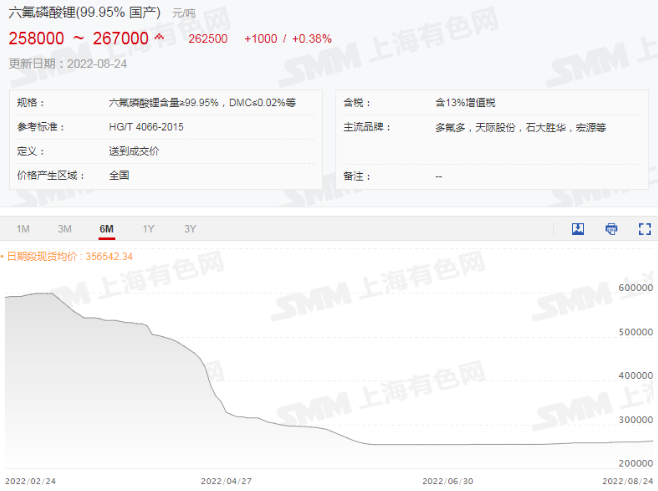
Task: Click the save chart image icon
Action: point(578,229)
